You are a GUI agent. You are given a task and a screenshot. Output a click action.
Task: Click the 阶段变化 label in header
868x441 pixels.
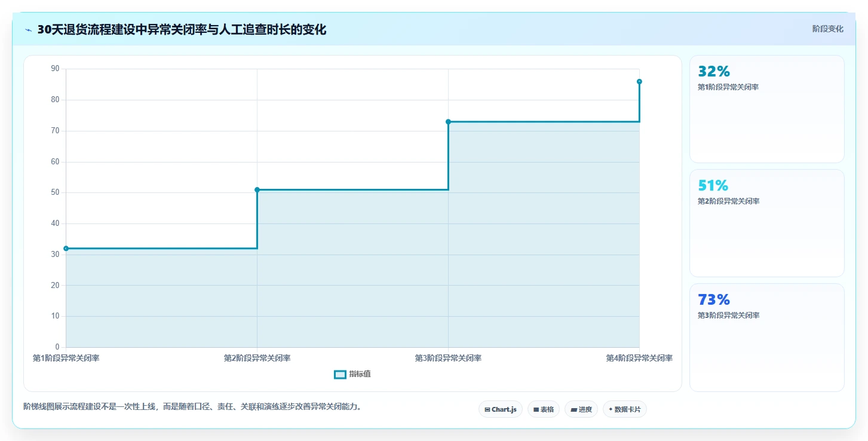[x=828, y=29]
